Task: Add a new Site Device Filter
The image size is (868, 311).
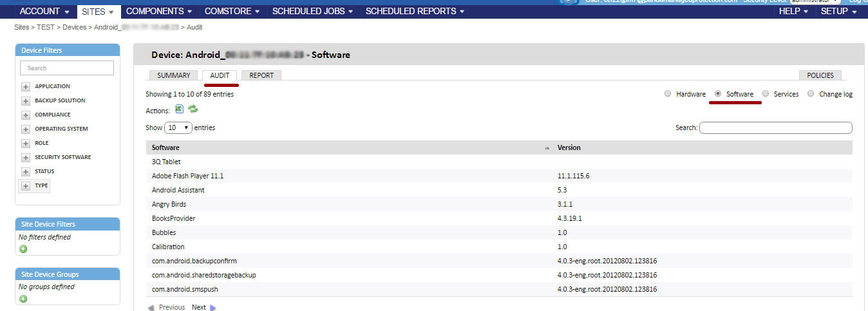Action: (23, 249)
